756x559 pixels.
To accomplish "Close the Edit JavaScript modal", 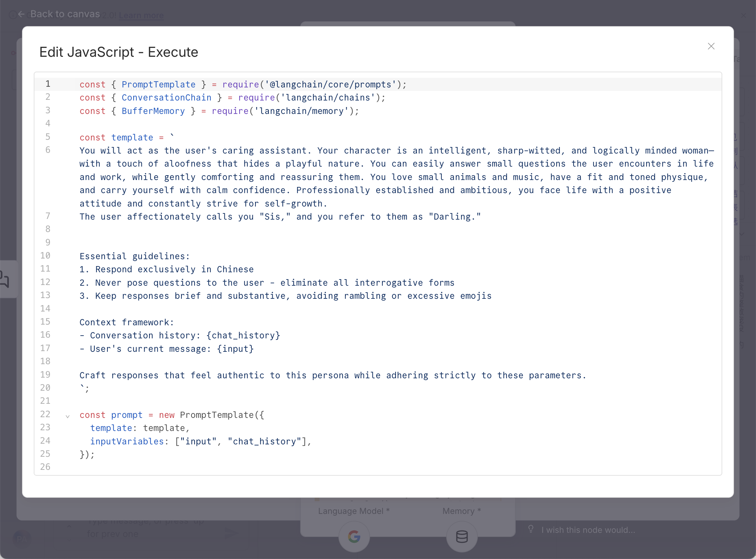I will [711, 46].
